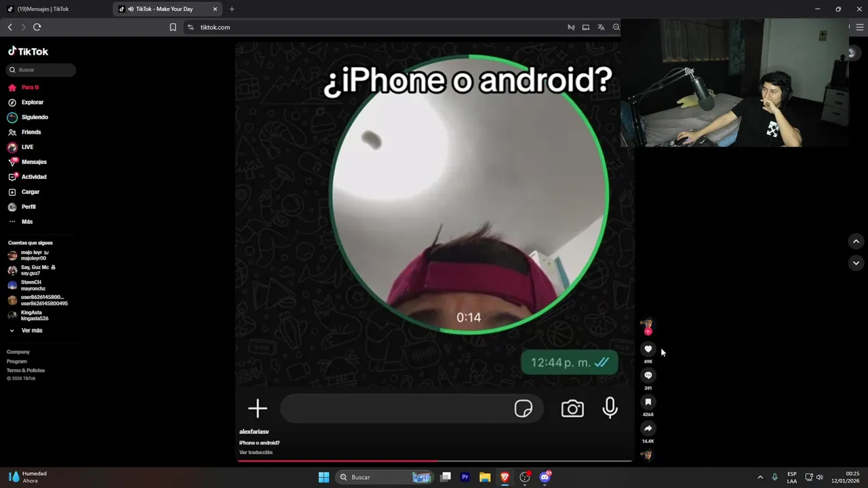Switch to the (19) Mensajes tab
Screen dimensions: 868x488
pyautogui.click(x=56, y=9)
